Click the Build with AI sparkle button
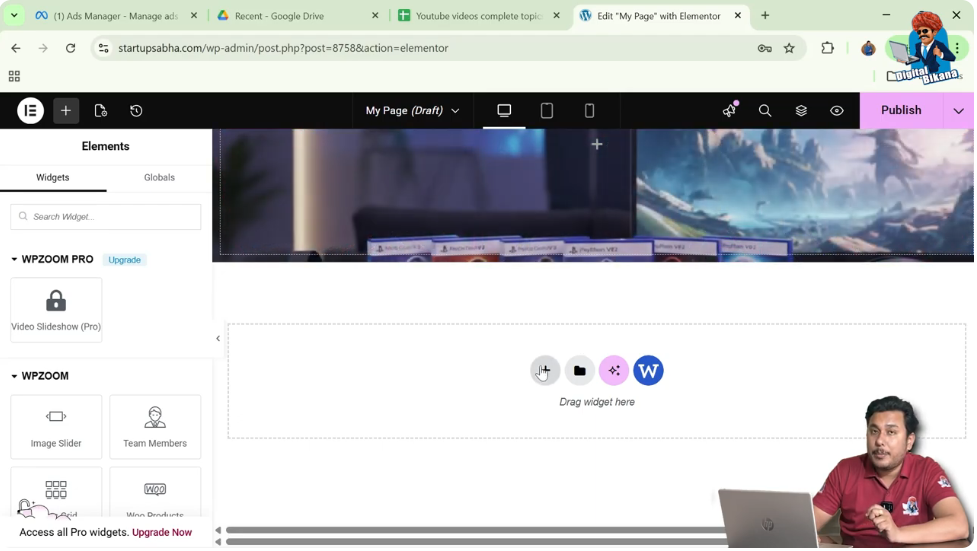This screenshot has width=977, height=551. pyautogui.click(x=614, y=371)
